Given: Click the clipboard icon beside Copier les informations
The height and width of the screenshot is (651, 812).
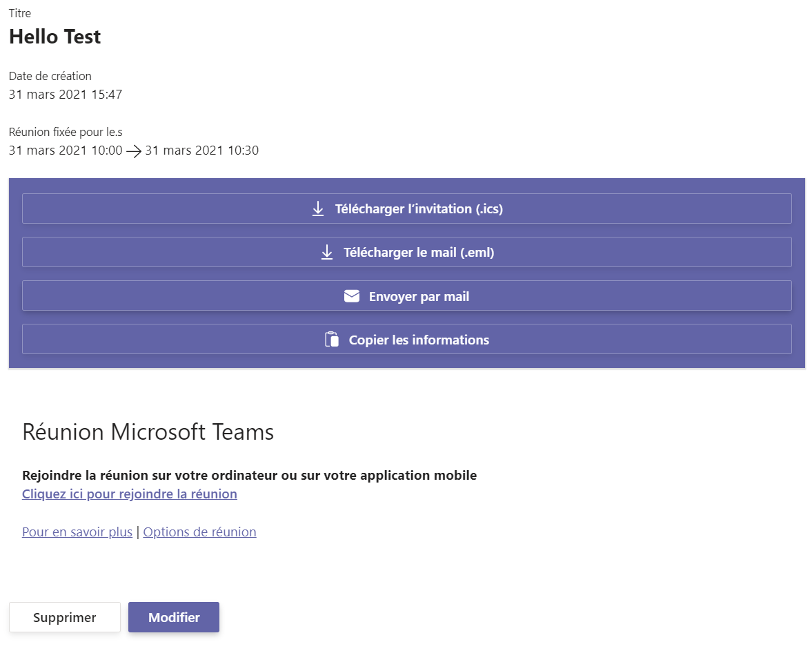Looking at the screenshot, I should (332, 340).
